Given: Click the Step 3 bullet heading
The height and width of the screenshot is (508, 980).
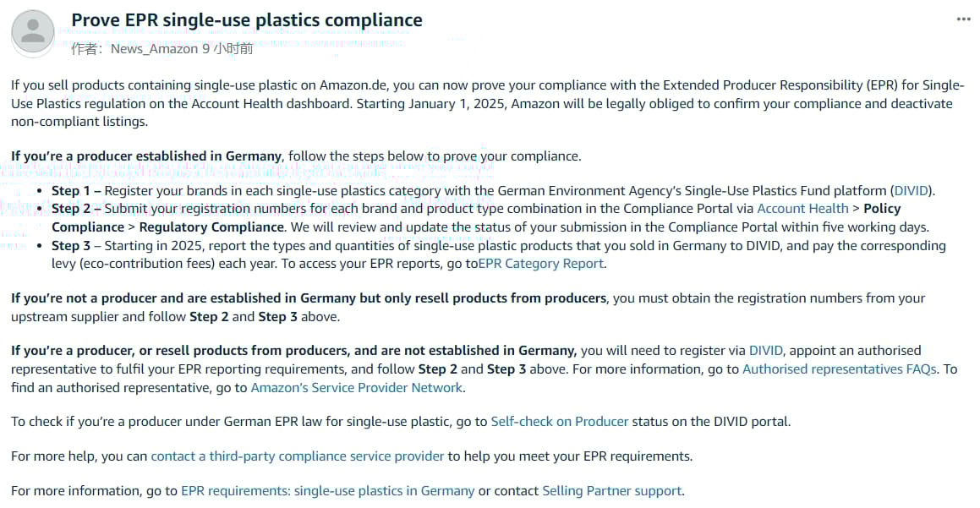Looking at the screenshot, I should (71, 246).
